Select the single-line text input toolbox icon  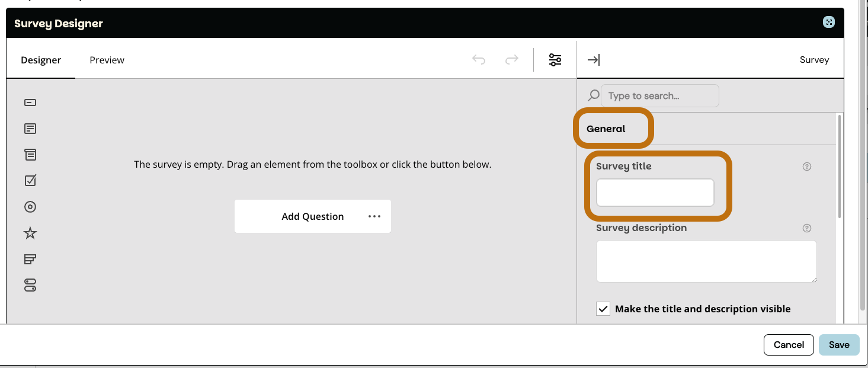[30, 103]
